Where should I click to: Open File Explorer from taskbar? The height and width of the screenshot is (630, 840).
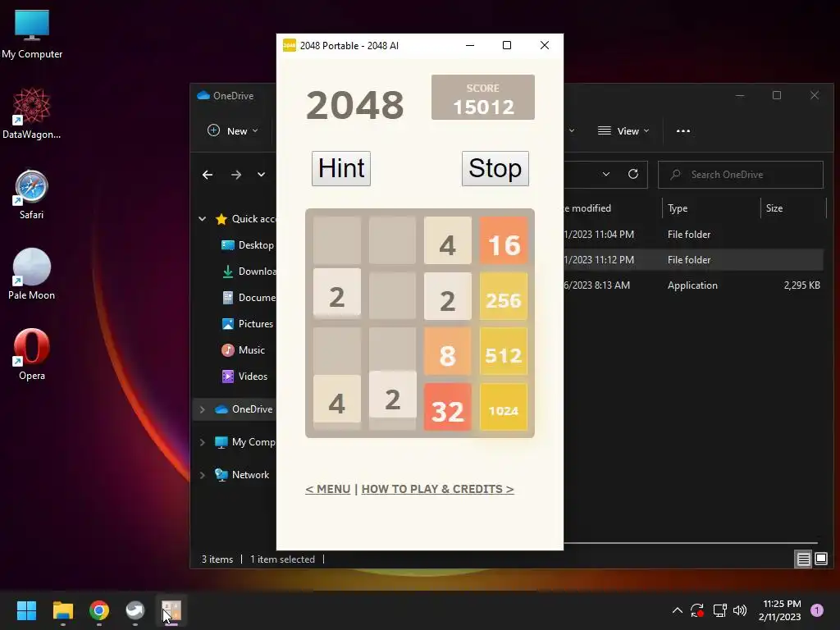62,610
